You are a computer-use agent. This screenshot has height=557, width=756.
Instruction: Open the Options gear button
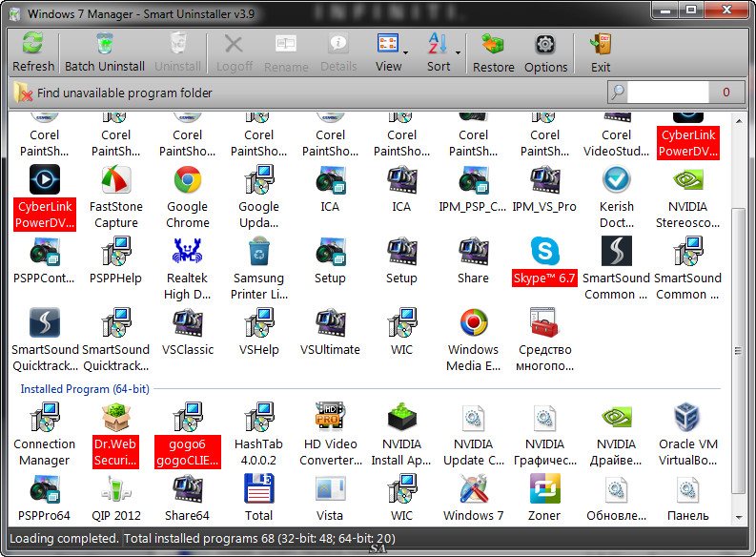pyautogui.click(x=545, y=52)
